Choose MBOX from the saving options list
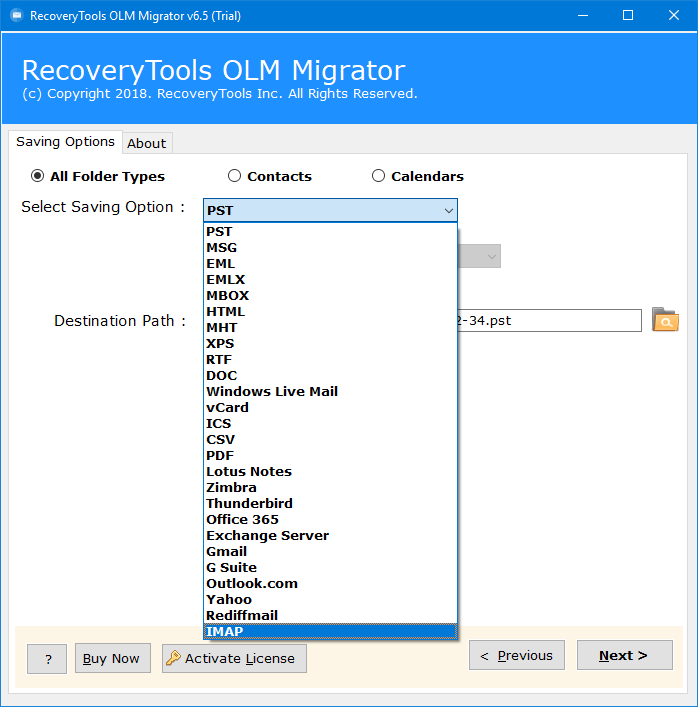 [331, 296]
